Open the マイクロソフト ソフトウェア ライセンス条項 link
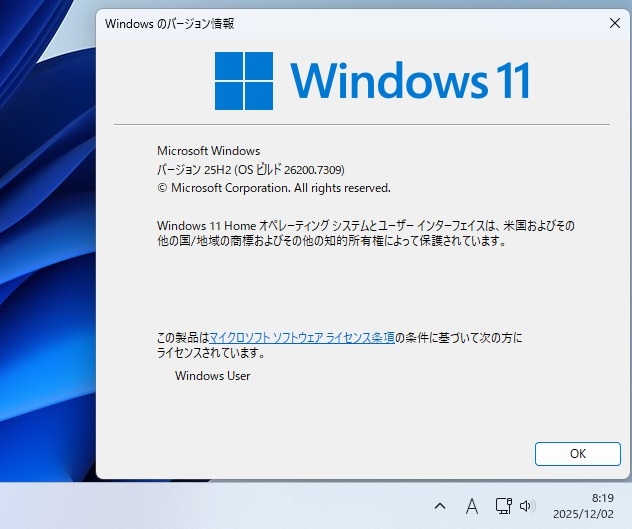The height and width of the screenshot is (529, 632). [x=302, y=337]
